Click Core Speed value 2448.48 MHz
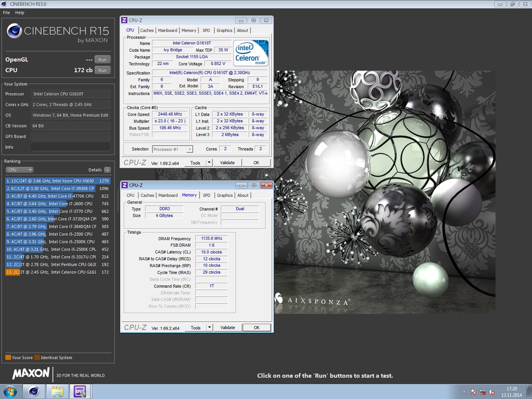The width and height of the screenshot is (532, 399). pos(170,114)
